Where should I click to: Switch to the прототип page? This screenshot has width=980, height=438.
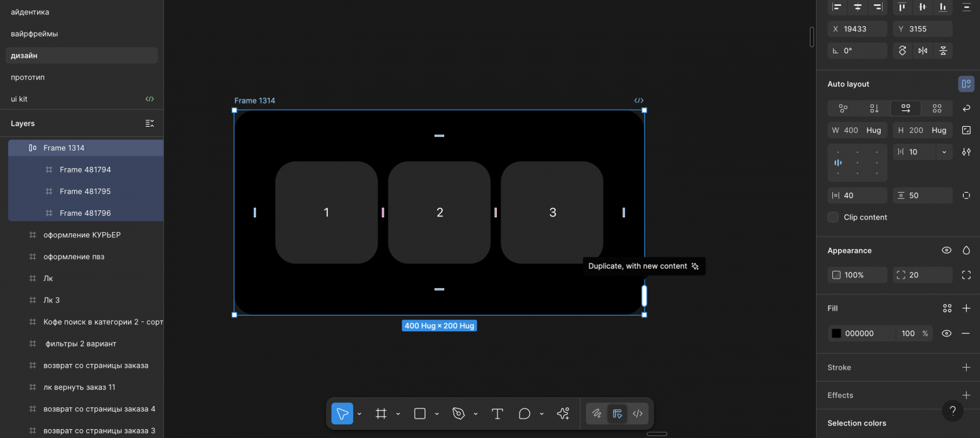click(28, 77)
